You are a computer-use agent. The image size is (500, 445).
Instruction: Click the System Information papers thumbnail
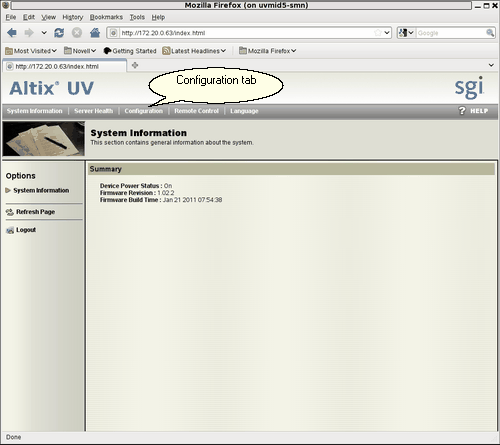tap(44, 139)
